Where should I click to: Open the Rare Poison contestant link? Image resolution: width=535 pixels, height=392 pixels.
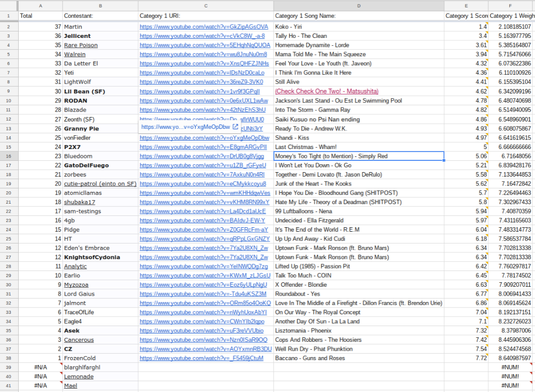81,45
